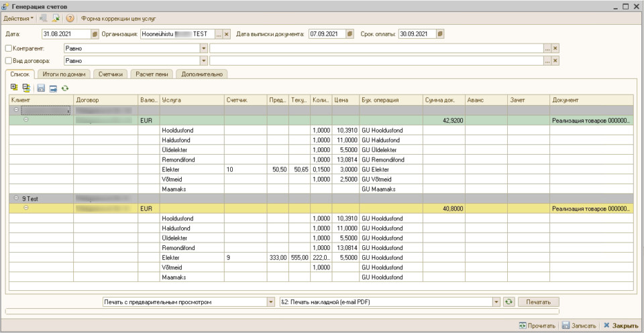
Task: Click the Записать button
Action: 580,326
